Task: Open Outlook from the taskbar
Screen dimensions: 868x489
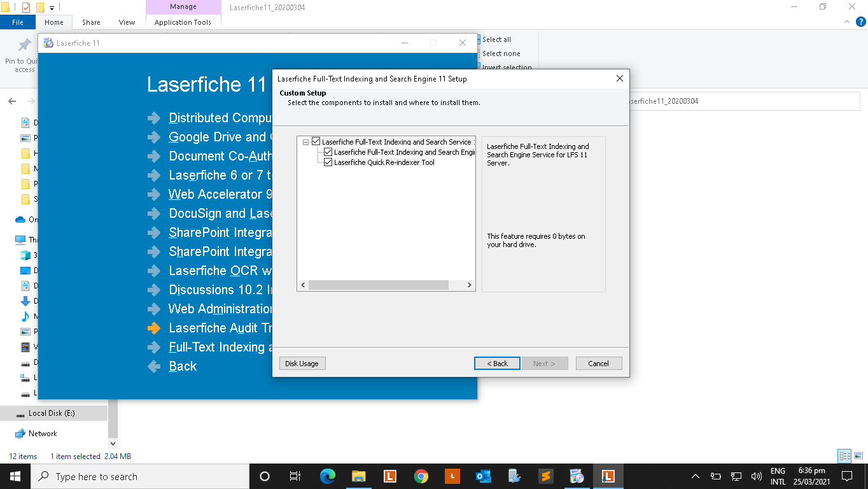Action: pyautogui.click(x=483, y=476)
